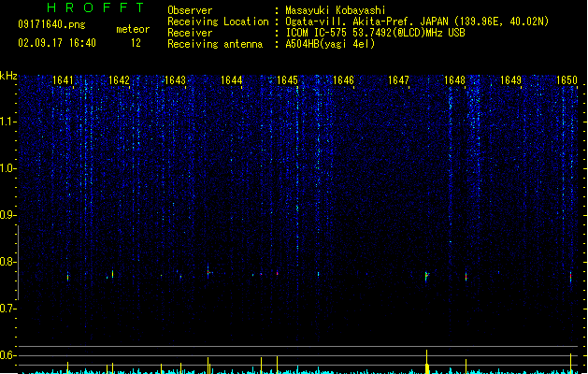Screen dimensions: 588x374
Task: Click the date stamp 02.09.17 16:40
Action: [57, 43]
